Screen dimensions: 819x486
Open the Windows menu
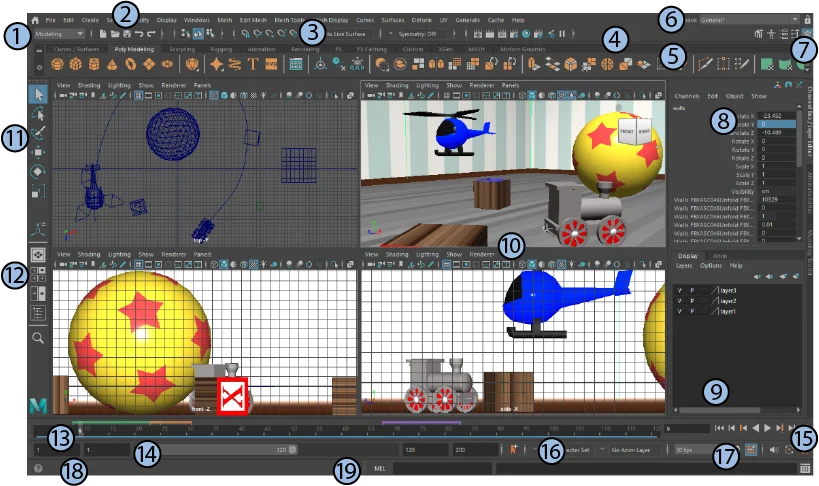(x=197, y=20)
